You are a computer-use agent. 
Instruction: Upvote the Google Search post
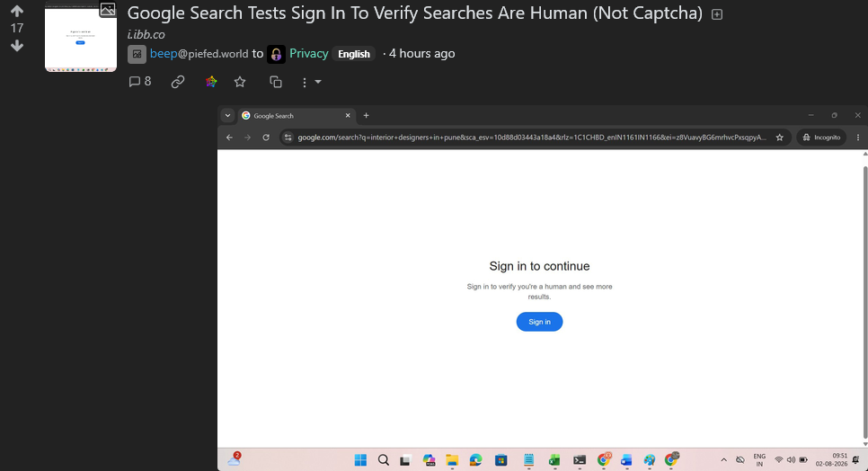16,11
